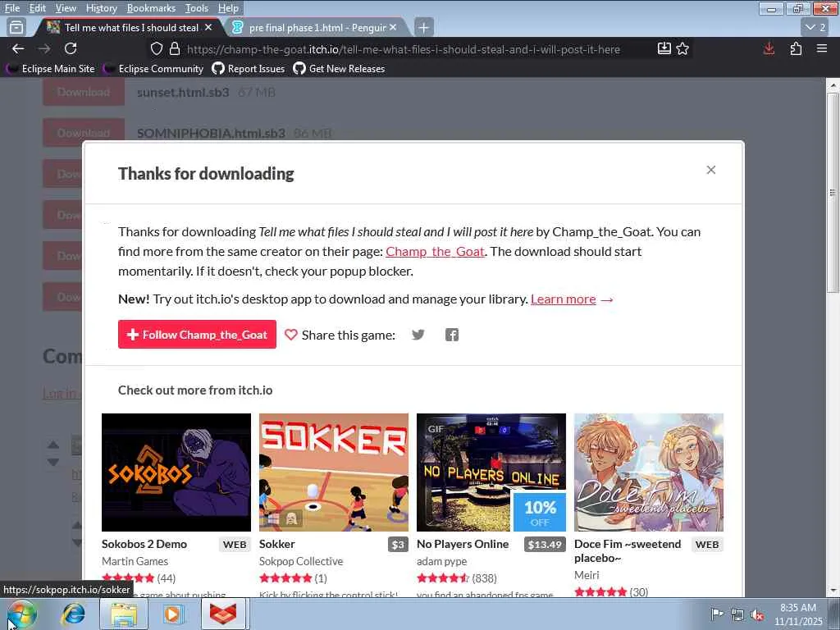Launch Internet Explorer from taskbar
This screenshot has width=840, height=630.
(73, 614)
